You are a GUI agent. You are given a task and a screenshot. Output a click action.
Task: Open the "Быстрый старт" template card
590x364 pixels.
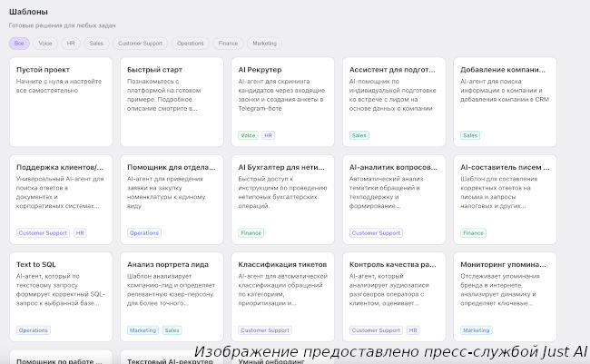[172, 100]
